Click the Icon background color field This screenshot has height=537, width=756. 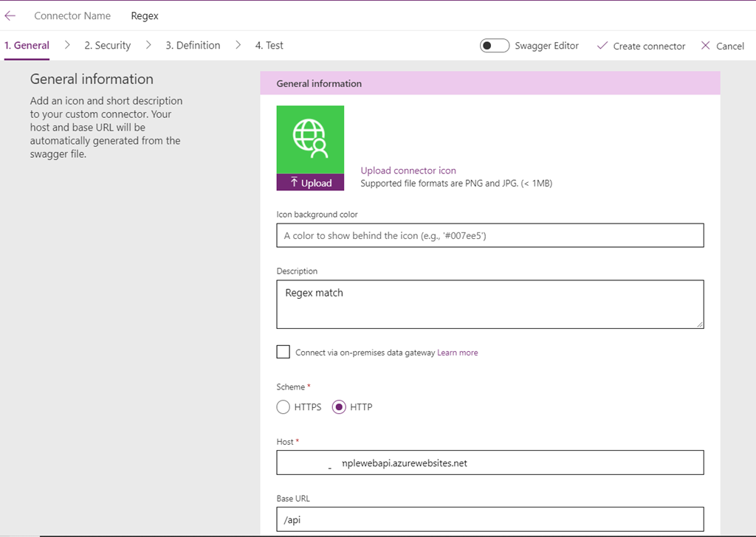(x=490, y=235)
